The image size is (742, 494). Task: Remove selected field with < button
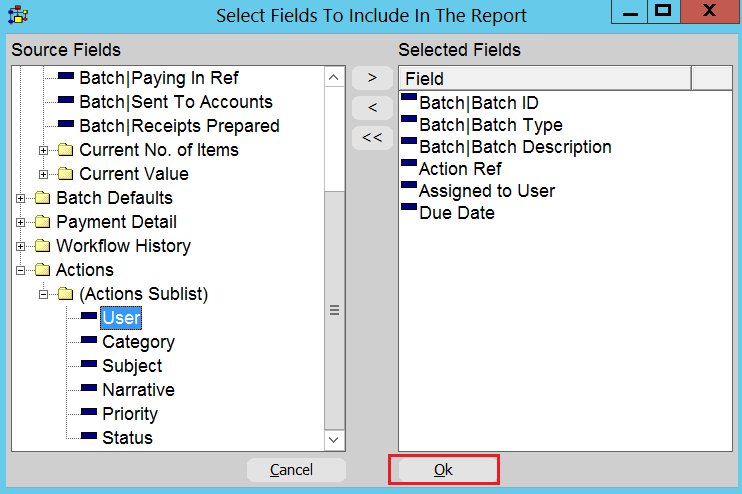(372, 108)
